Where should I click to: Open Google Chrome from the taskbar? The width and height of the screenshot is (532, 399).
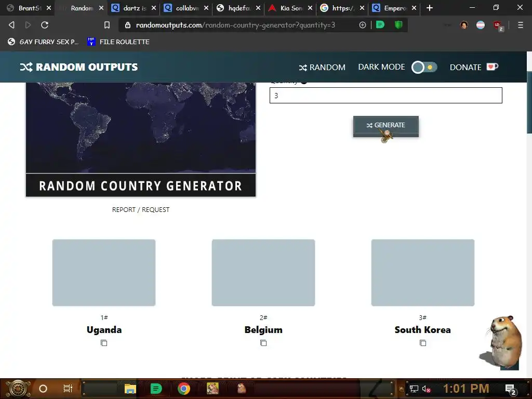click(183, 389)
